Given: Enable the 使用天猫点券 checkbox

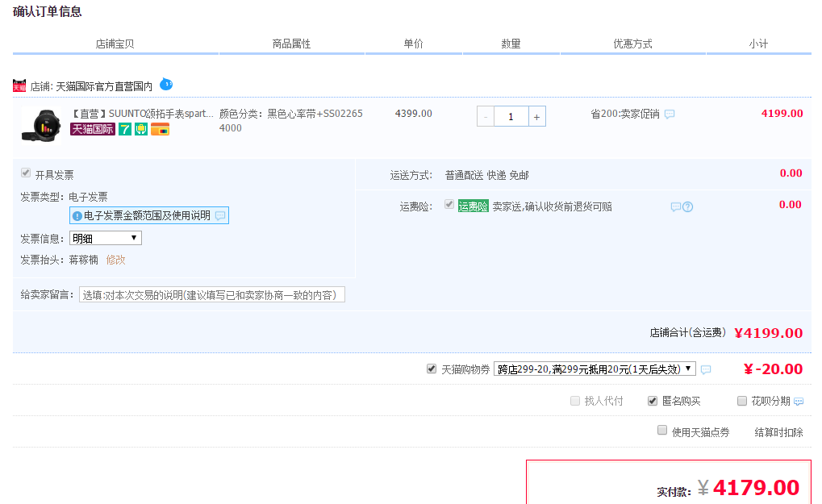Looking at the screenshot, I should (662, 430).
